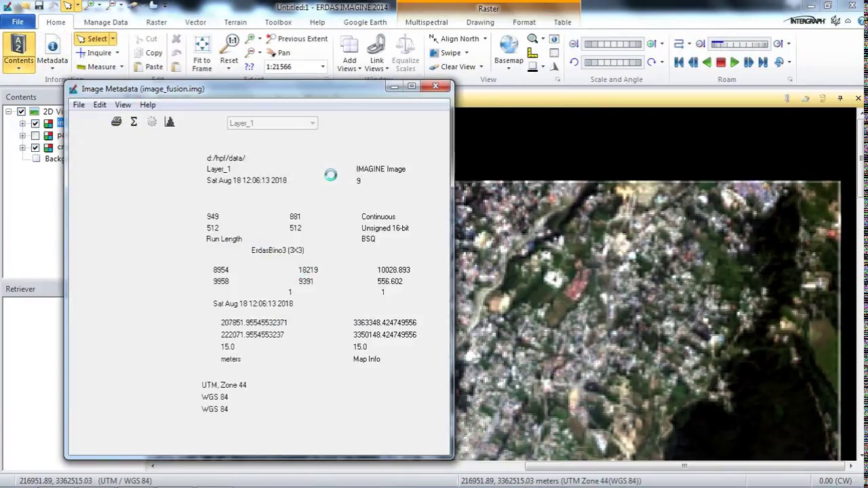Click the print icon in Image Metadata
Viewport: 868px width, 488px height.
tap(116, 122)
